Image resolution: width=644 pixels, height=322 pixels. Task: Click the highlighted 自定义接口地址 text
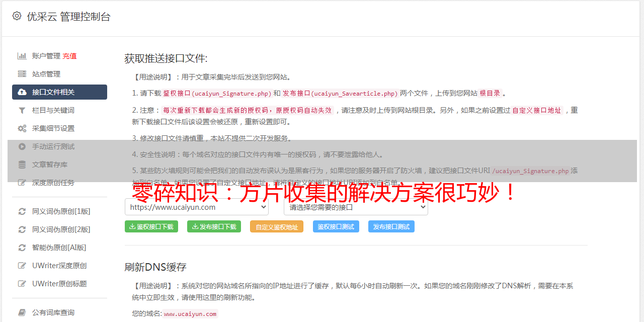tap(537, 110)
